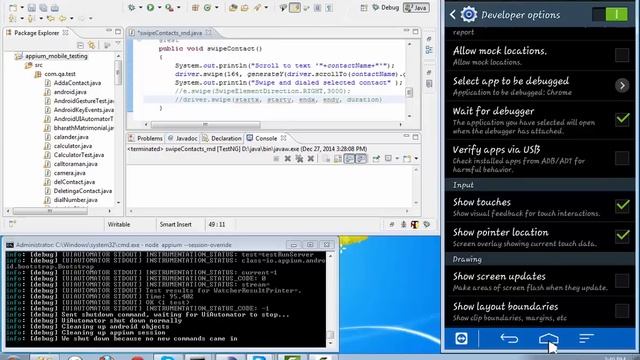Open Select app to be debugged chevron
The width and height of the screenshot is (640, 360).
click(622, 86)
